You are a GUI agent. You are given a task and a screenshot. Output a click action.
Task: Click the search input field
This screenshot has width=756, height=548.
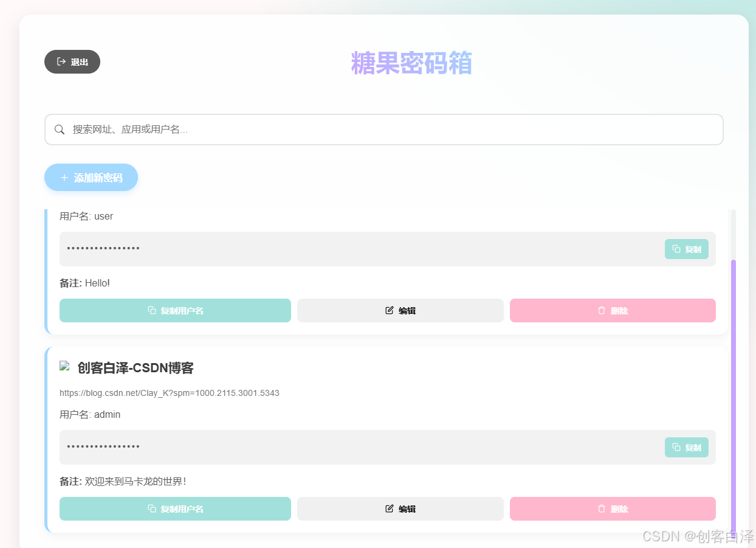[383, 129]
